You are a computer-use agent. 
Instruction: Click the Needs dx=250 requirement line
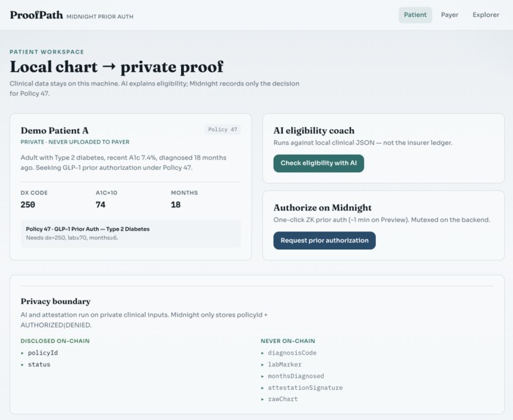coord(72,237)
